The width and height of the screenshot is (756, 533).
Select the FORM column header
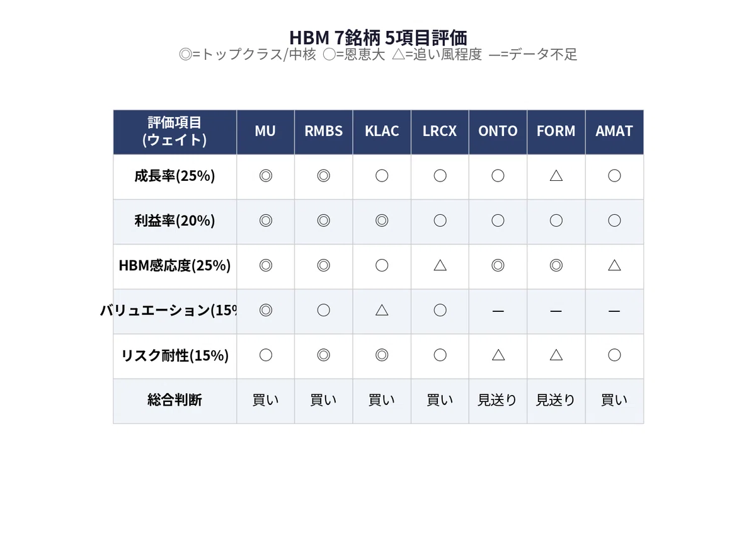[x=556, y=132]
